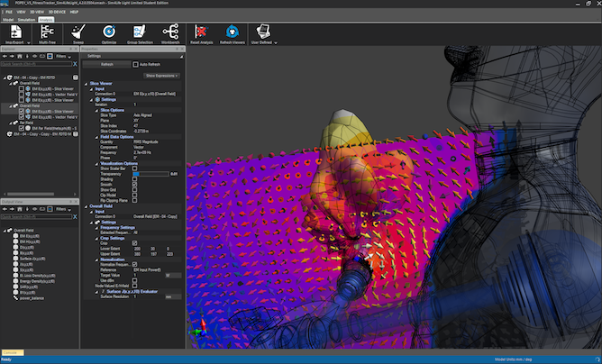The width and height of the screenshot is (602, 364).
Task: Enable the Auto-Refresh checkbox
Action: coord(135,65)
